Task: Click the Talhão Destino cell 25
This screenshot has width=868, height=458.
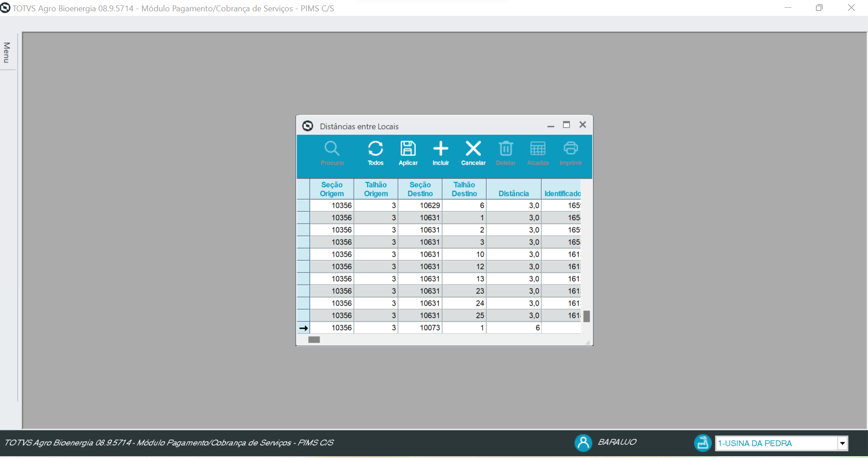Action: click(464, 315)
